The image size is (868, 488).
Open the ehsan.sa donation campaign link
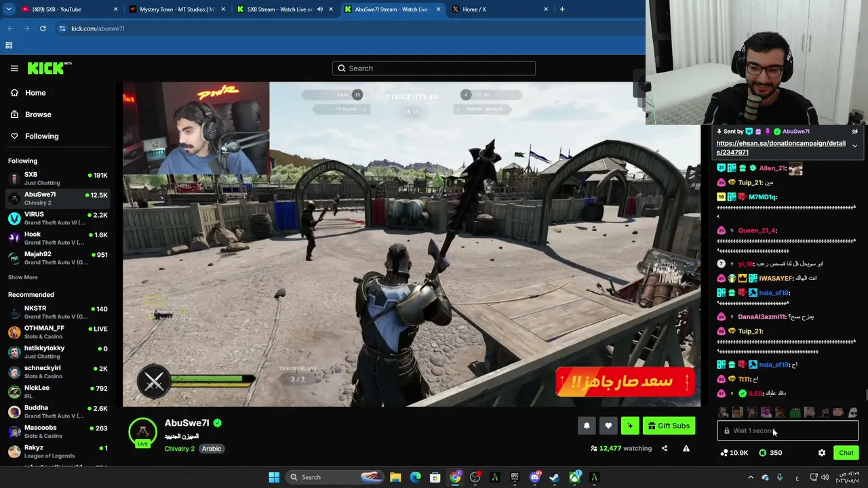pos(781,148)
